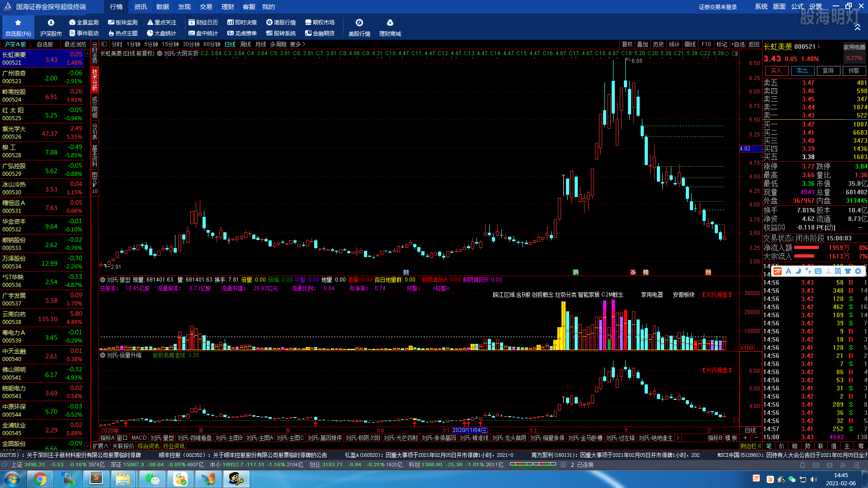The height and width of the screenshot is (488, 868).
Task: Open 全景监测 panorama monitor
Action: (84, 22)
